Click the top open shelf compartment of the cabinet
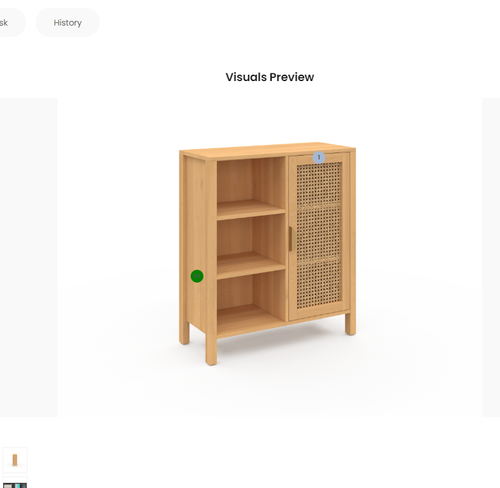The image size is (500, 488). (x=251, y=185)
